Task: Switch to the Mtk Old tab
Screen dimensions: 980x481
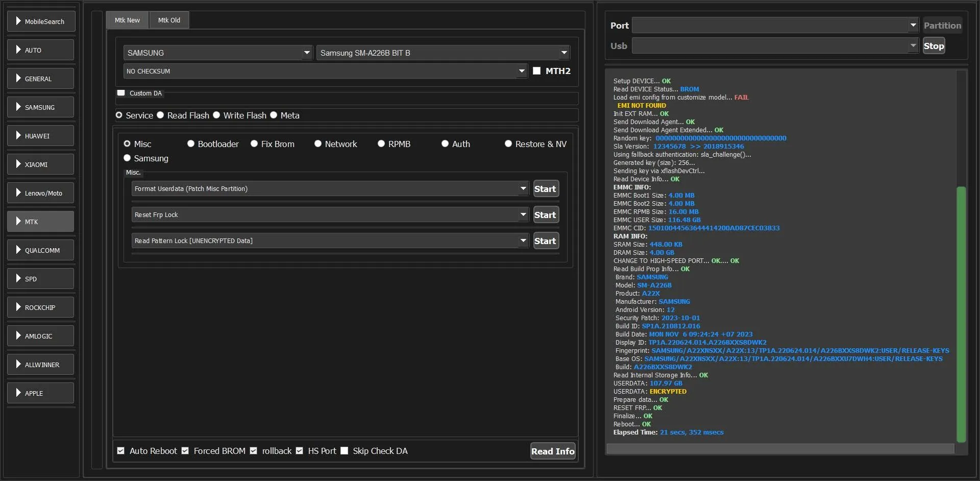Action: click(x=169, y=20)
